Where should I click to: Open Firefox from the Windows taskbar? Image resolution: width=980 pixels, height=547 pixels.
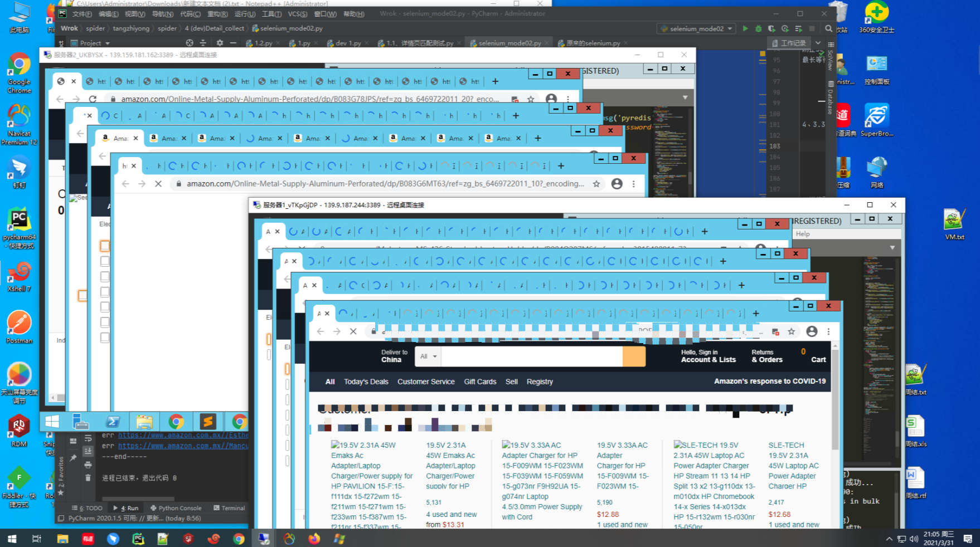pyautogui.click(x=314, y=539)
